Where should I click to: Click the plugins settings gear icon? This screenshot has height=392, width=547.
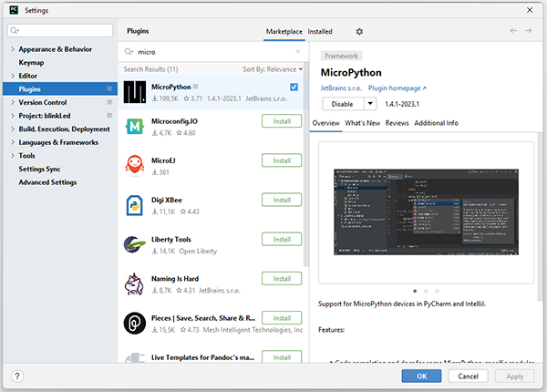tap(359, 32)
